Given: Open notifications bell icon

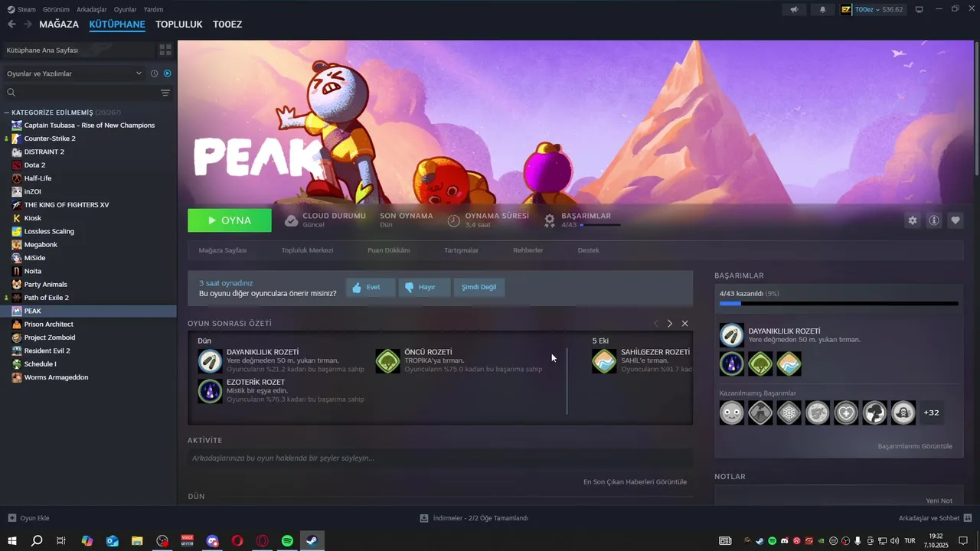Looking at the screenshot, I should (823, 9).
